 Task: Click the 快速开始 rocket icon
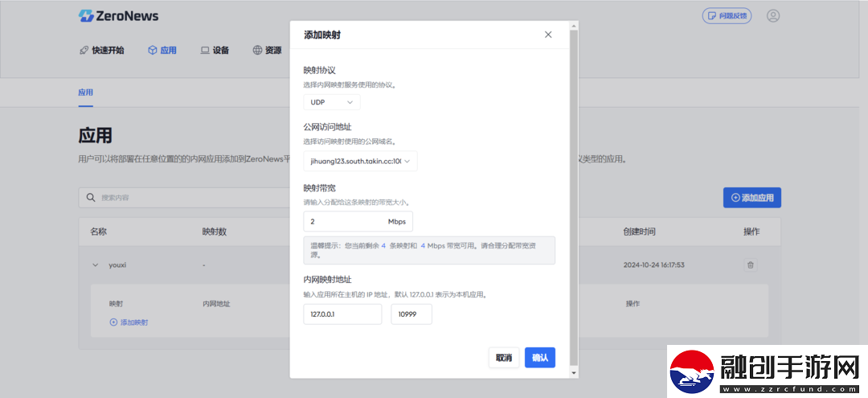[x=84, y=51]
